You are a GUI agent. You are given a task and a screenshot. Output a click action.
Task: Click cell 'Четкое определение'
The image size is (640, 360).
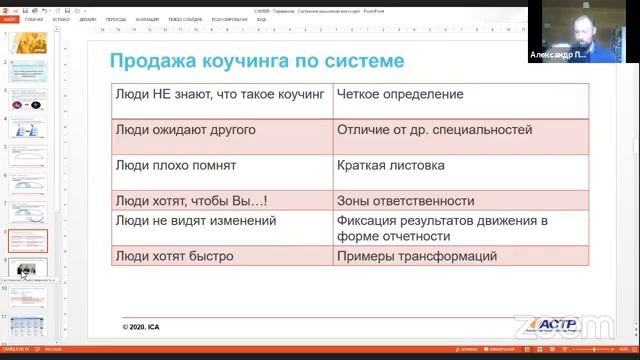(x=461, y=101)
